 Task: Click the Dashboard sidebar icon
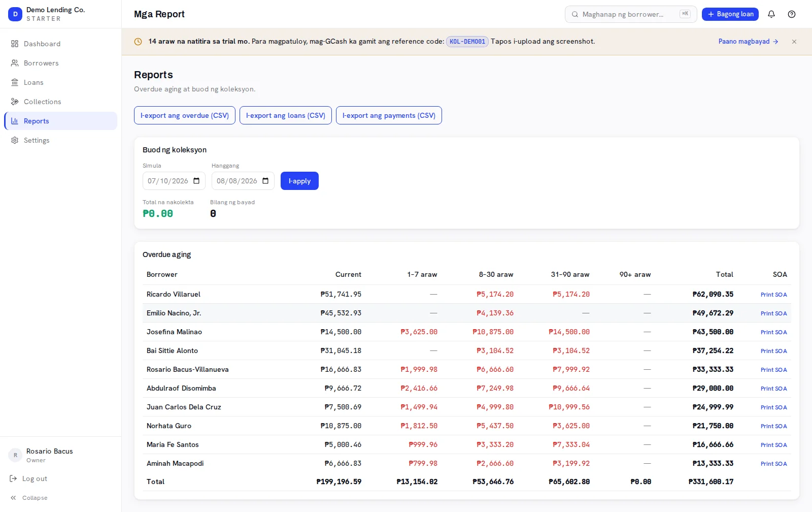15,44
